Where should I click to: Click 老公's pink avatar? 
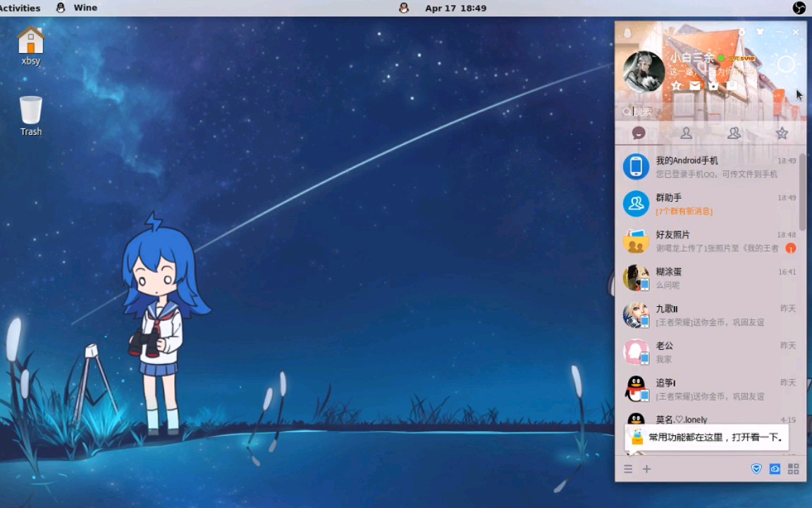(635, 352)
